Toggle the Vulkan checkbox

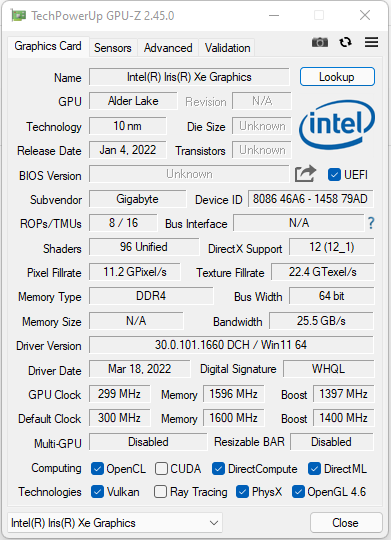coord(97,492)
